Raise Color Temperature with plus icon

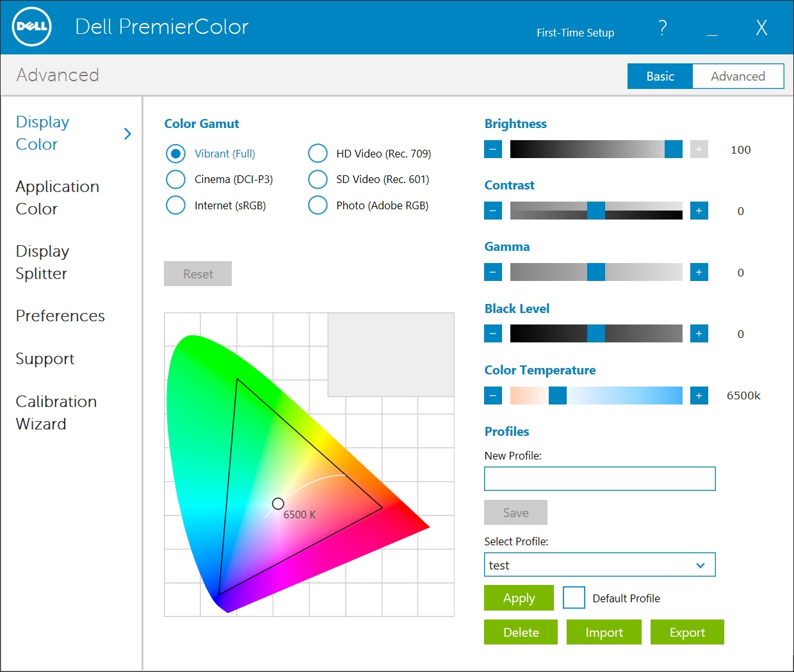699,396
